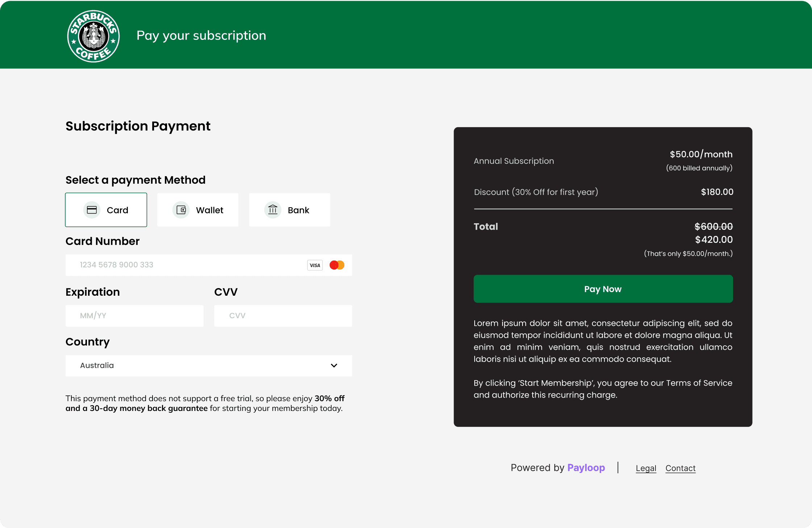Screen dimensions: 812x528
Task: Click the chevron on the country selector
Action: 334,365
